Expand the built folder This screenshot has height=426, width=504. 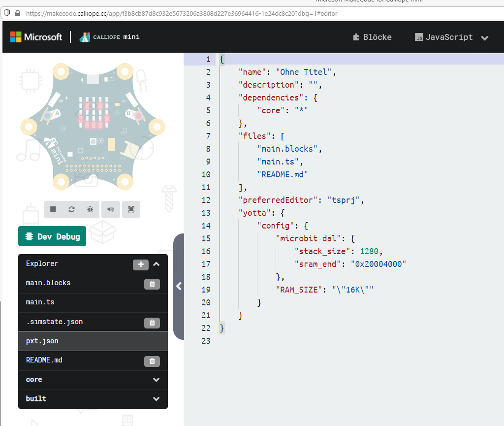point(156,399)
